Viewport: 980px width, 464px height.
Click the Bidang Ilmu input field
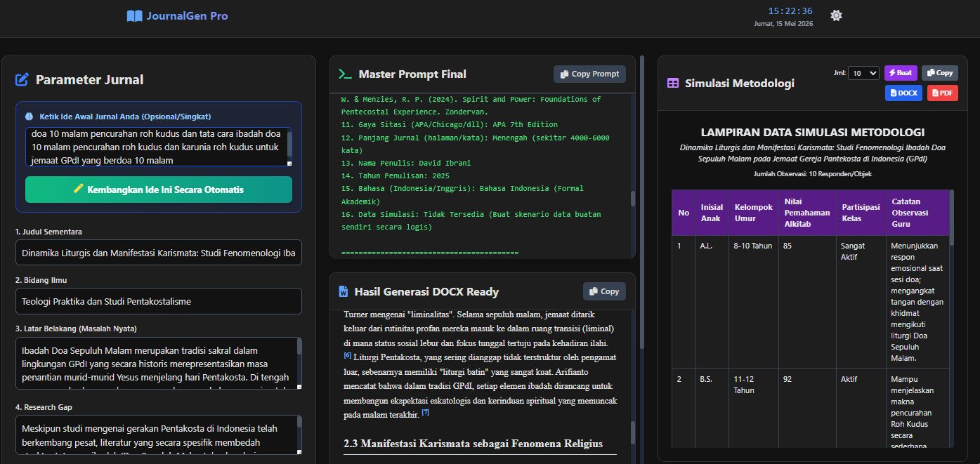click(x=159, y=301)
